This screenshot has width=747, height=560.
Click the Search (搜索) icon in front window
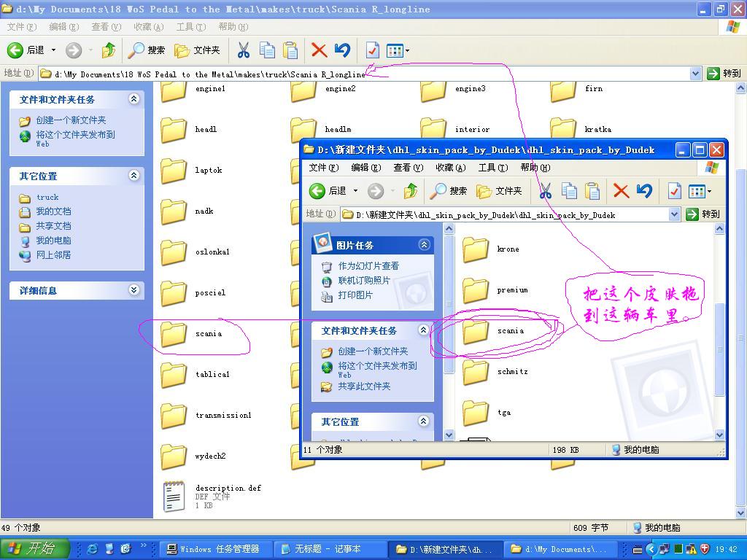[x=449, y=191]
